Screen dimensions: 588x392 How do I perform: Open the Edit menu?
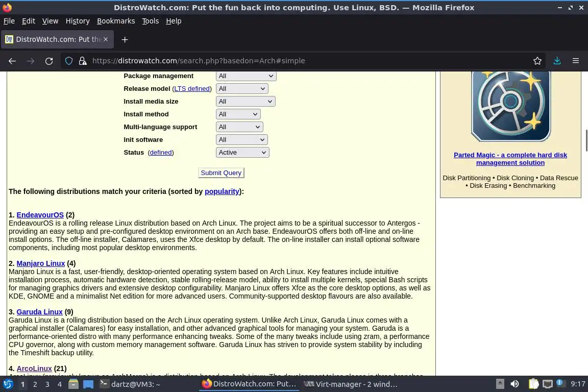(x=29, y=21)
